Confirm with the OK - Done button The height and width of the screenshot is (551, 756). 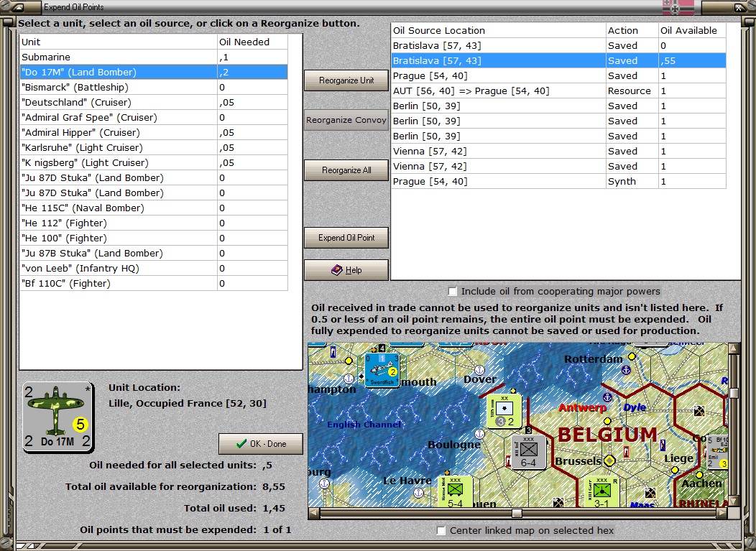point(261,444)
